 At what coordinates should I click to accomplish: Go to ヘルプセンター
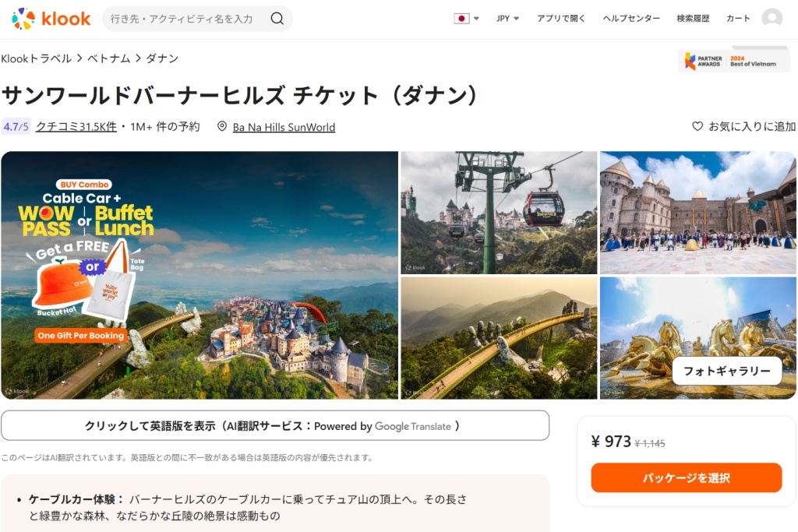click(x=631, y=19)
